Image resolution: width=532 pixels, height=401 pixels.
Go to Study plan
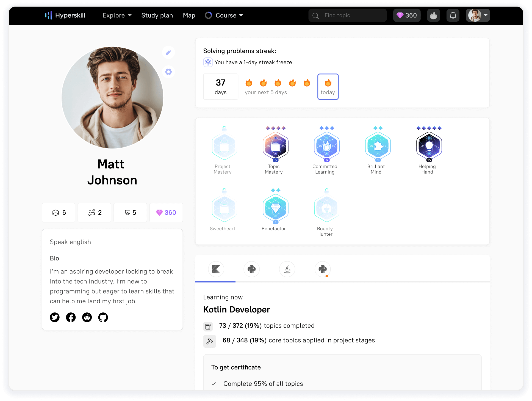pyautogui.click(x=157, y=15)
